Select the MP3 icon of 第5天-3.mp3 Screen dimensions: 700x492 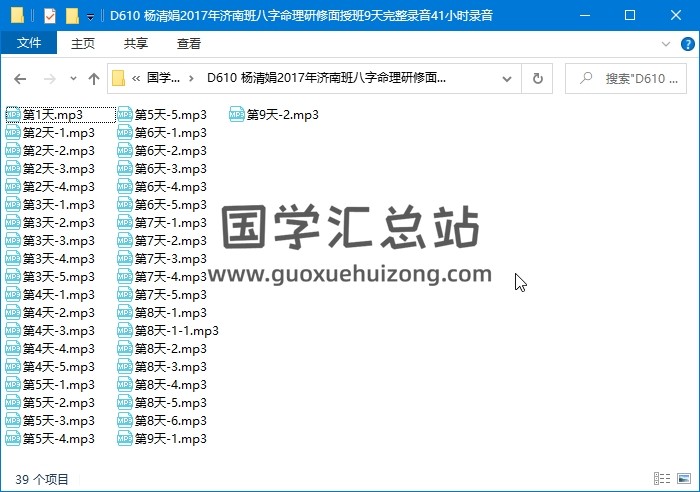coord(13,421)
